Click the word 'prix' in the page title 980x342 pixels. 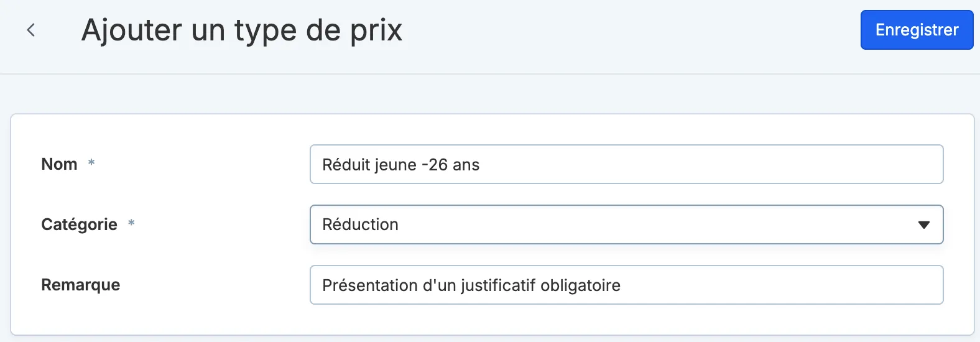point(376,31)
